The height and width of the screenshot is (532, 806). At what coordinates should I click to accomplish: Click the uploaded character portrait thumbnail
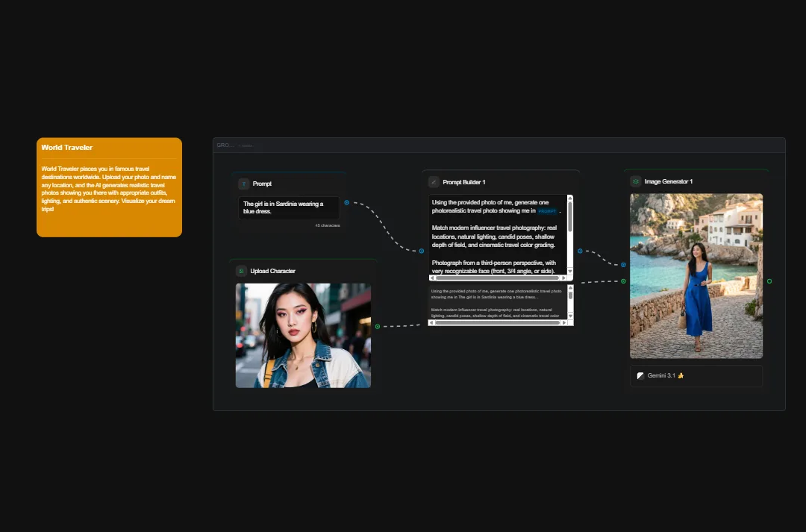(x=303, y=336)
